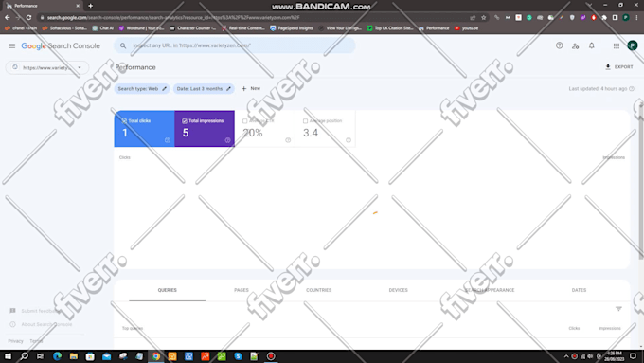644x363 pixels.
Task: Show help for Average CTR card
Action: click(288, 140)
